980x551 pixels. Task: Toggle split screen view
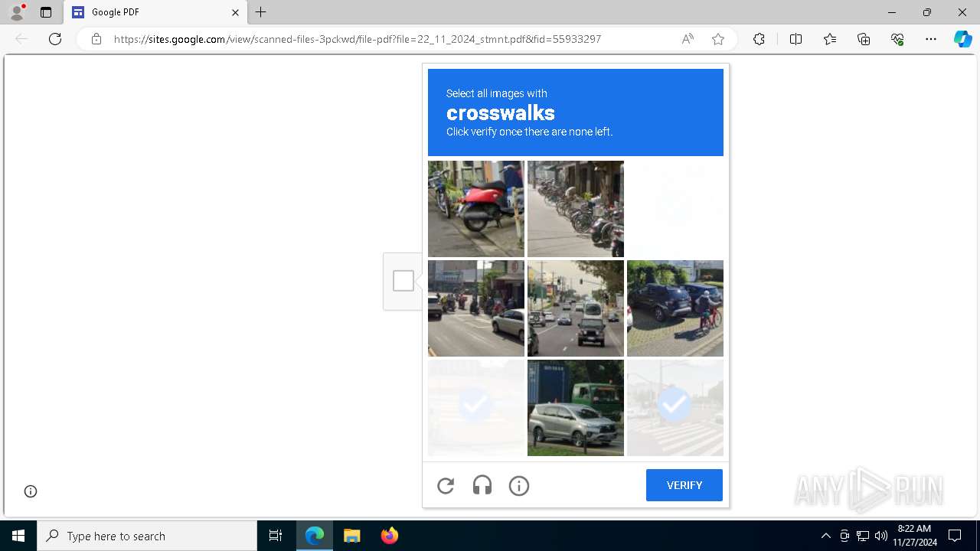(x=795, y=39)
